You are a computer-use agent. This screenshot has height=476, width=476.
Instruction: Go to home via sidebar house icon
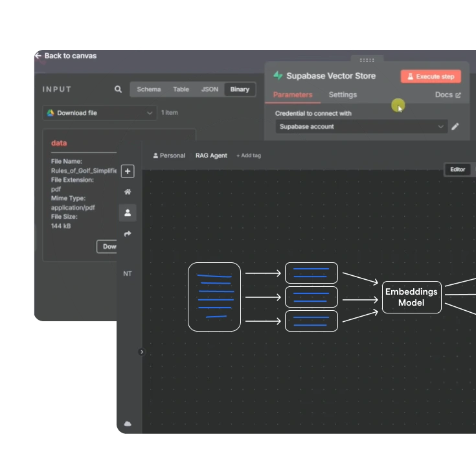(x=128, y=192)
